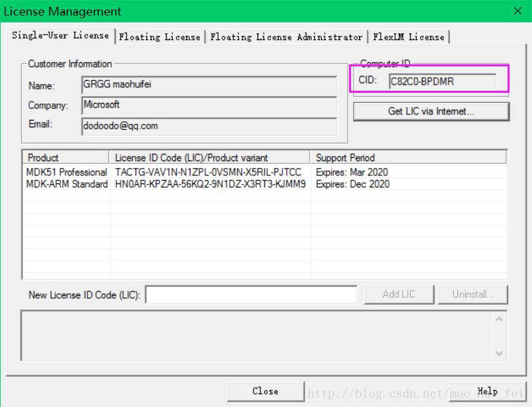Image resolution: width=532 pixels, height=407 pixels.
Task: Click scroll up arrow in message box
Action: 499,319
